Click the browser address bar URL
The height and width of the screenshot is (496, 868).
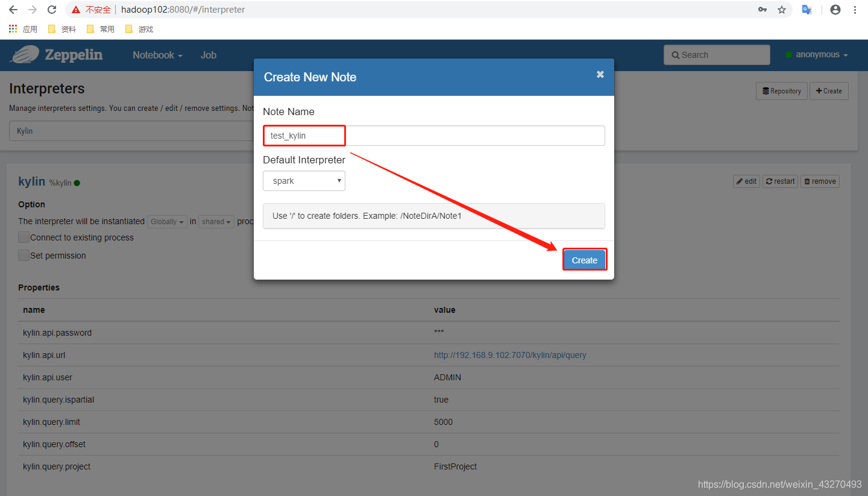(183, 10)
